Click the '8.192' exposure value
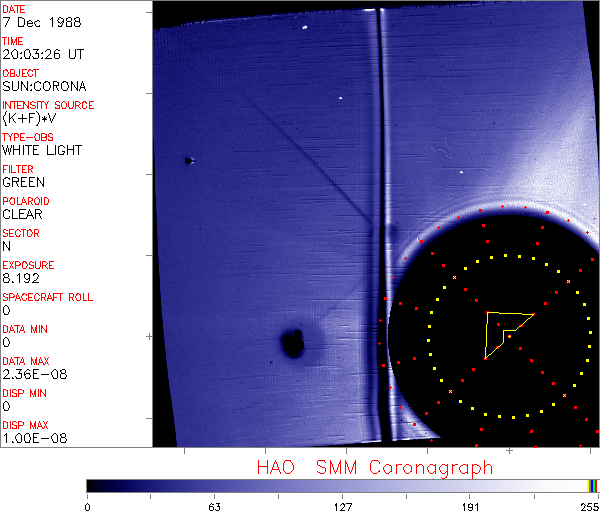The height and width of the screenshot is (512, 600). (x=20, y=278)
